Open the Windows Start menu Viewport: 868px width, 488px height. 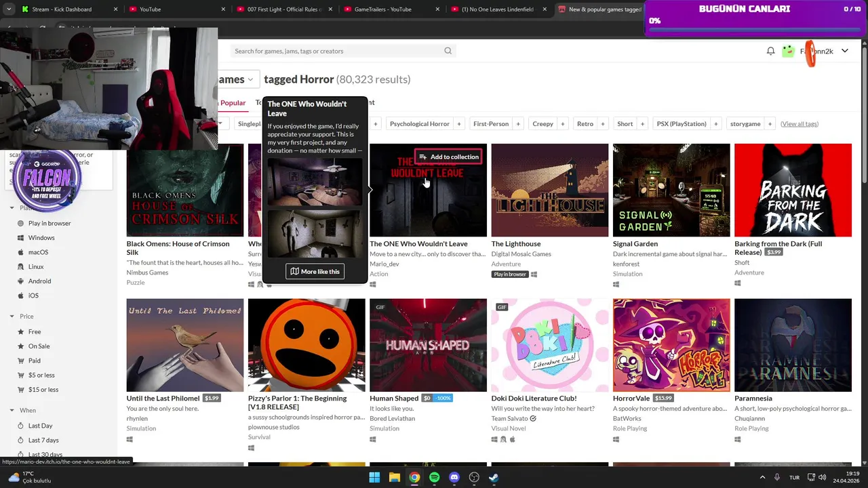(x=374, y=477)
